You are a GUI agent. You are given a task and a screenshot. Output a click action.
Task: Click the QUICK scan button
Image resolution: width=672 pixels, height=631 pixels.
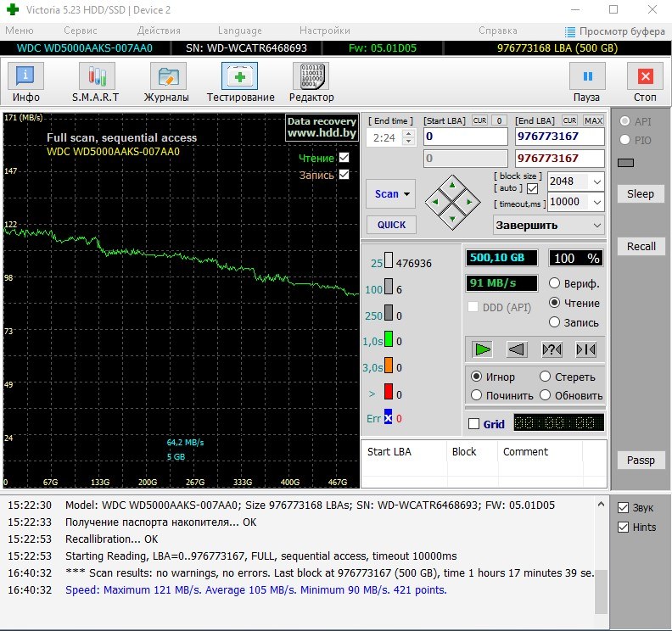click(391, 225)
